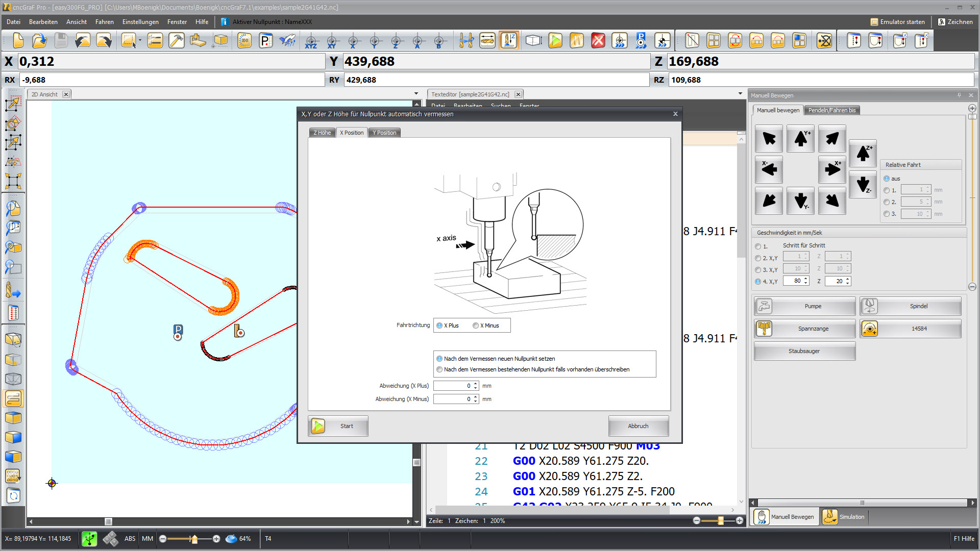The image size is (980, 551).
Task: Click the Pumpe button
Action: coord(804,306)
